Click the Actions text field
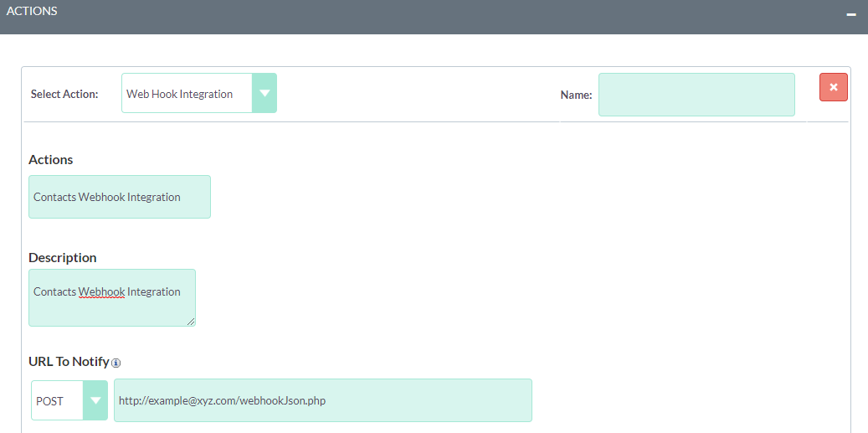This screenshot has width=868, height=433. pos(120,197)
